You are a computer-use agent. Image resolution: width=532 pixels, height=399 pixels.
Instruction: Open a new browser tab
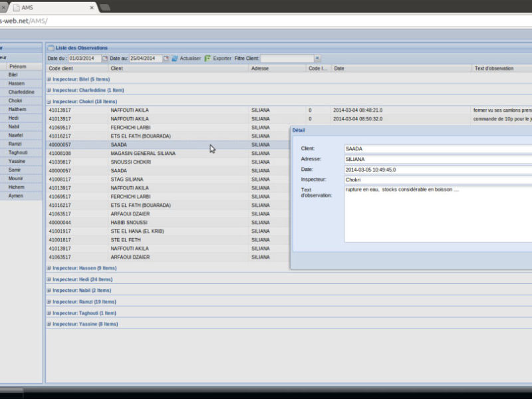point(105,7)
